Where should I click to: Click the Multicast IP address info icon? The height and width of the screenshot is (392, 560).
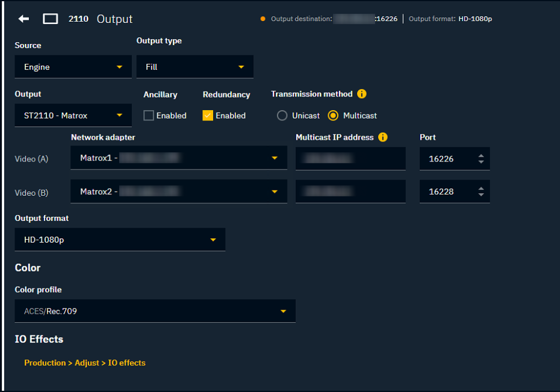[x=383, y=137]
